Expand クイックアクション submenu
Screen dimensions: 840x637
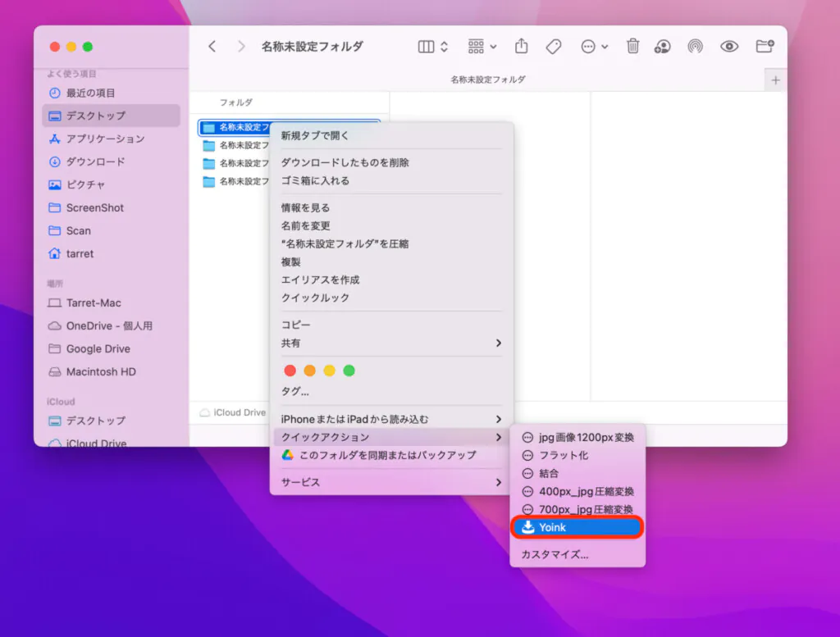[391, 437]
